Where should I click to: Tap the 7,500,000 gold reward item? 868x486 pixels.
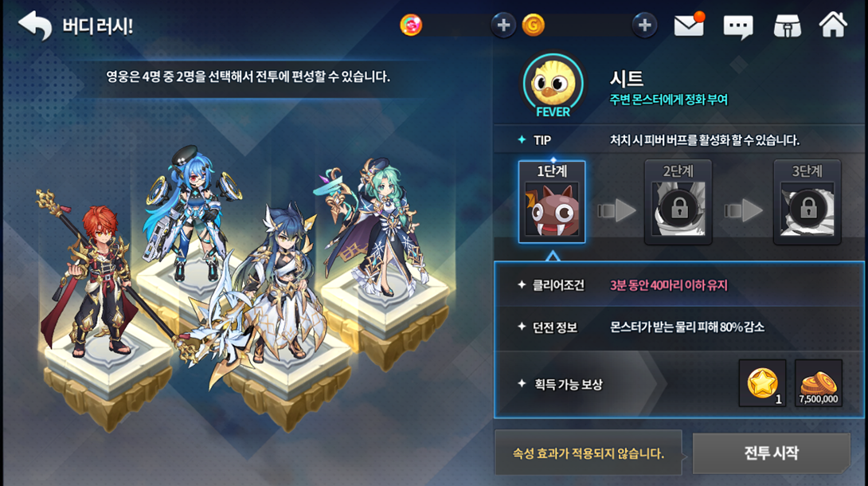click(x=818, y=383)
